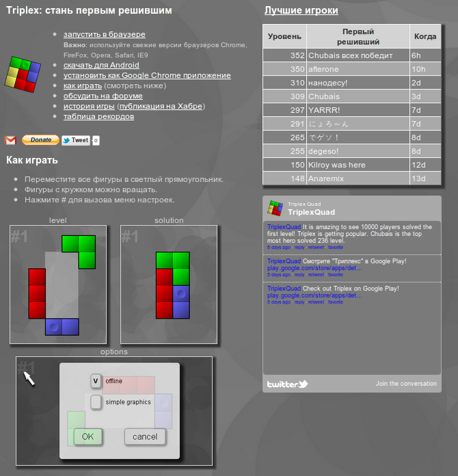This screenshot has width=458, height=476.
Task: Follow the 'как играть' link
Action: coord(83,85)
